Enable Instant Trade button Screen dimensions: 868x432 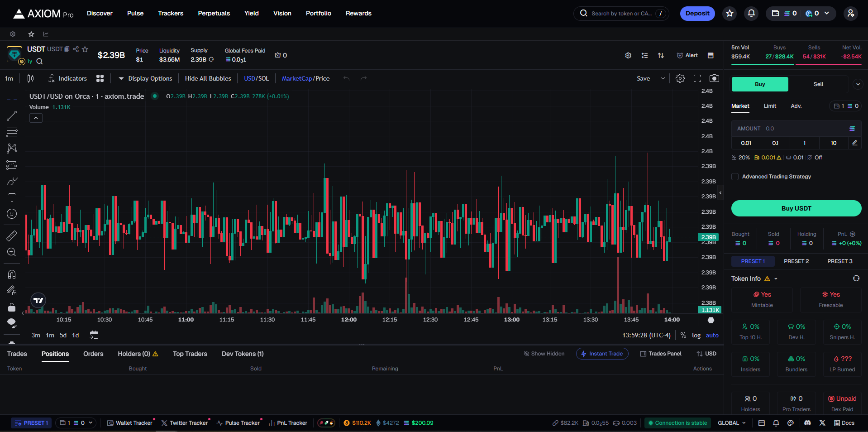pyautogui.click(x=602, y=354)
